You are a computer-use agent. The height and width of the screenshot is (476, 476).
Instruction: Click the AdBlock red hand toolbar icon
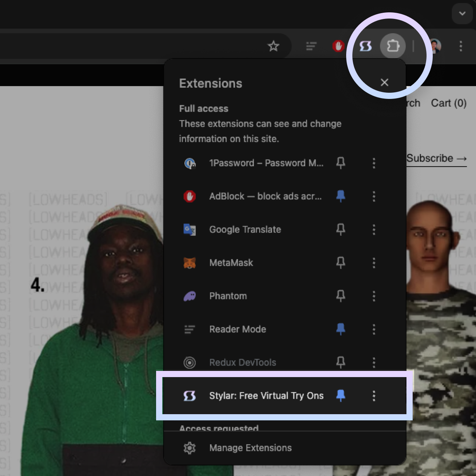point(338,46)
